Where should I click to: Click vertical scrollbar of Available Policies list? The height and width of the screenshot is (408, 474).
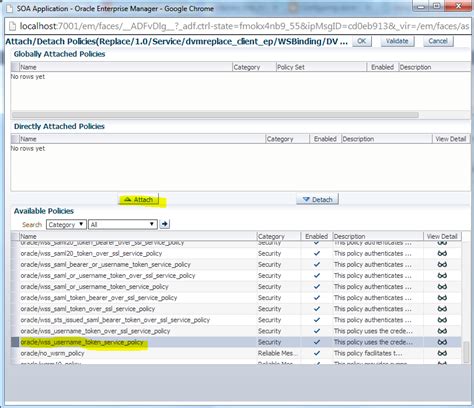pyautogui.click(x=466, y=352)
